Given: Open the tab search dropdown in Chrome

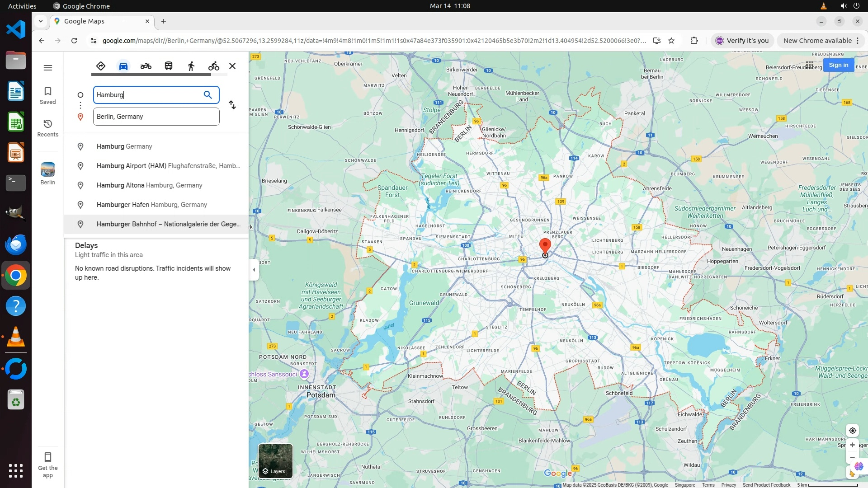Looking at the screenshot, I should [41, 21].
